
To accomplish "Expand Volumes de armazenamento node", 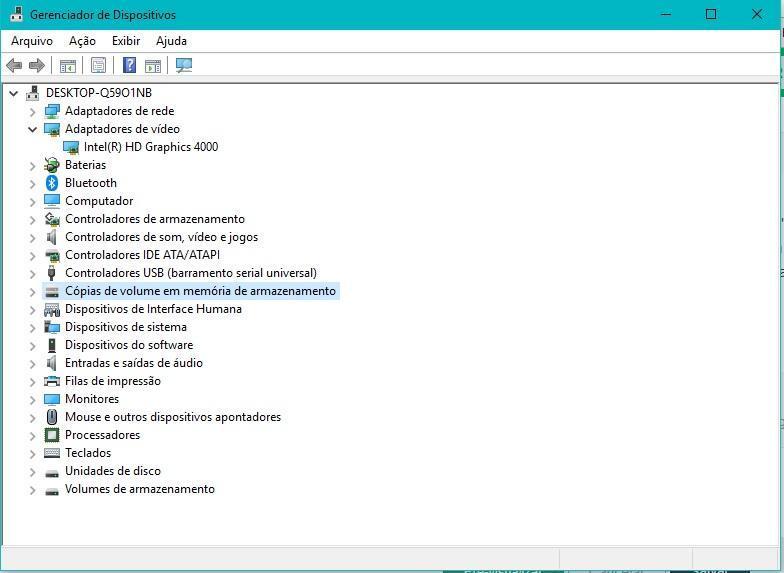I will [x=32, y=490].
